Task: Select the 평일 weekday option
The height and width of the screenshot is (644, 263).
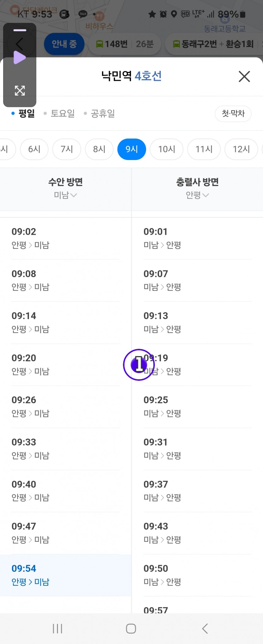Action: [x=23, y=113]
